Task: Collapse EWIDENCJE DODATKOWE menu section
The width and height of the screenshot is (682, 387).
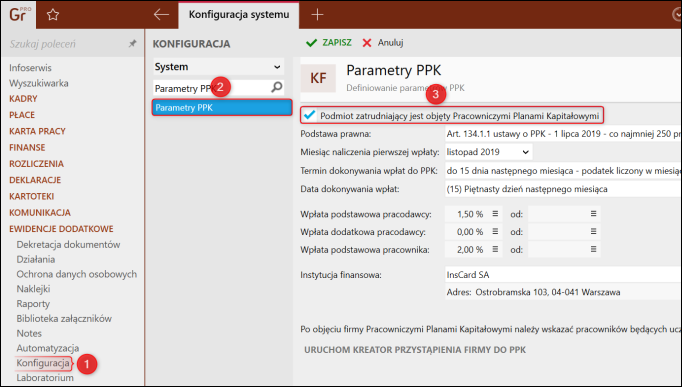Action: click(x=61, y=229)
